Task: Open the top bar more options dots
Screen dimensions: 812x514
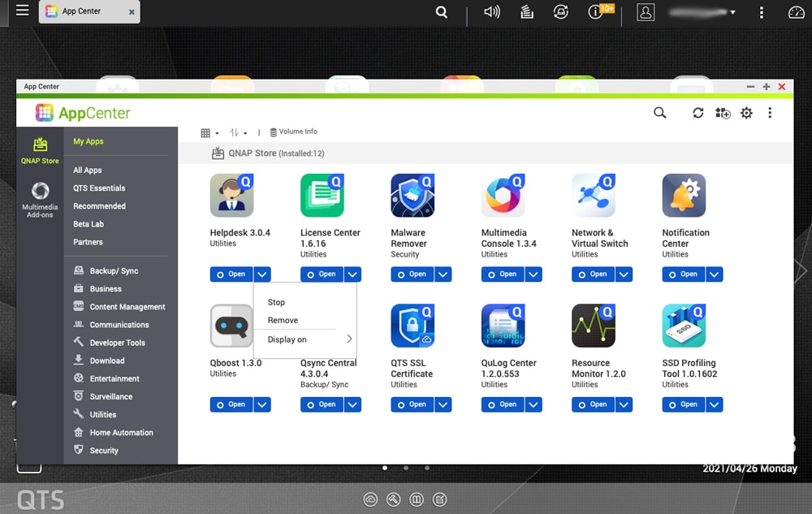Action: [762, 12]
